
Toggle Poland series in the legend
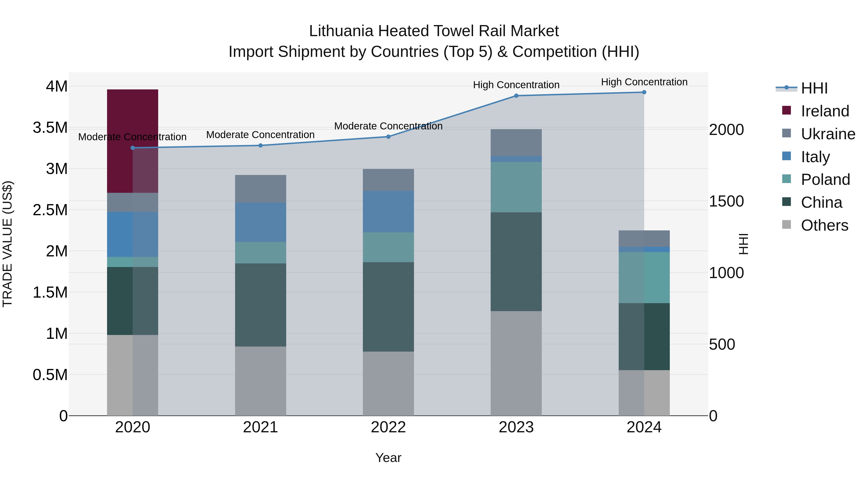pos(816,179)
